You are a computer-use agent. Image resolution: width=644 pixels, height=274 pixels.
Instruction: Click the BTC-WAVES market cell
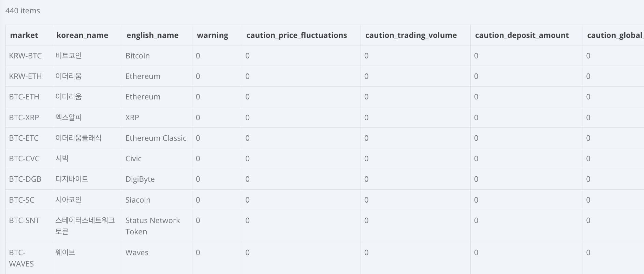click(x=21, y=258)
